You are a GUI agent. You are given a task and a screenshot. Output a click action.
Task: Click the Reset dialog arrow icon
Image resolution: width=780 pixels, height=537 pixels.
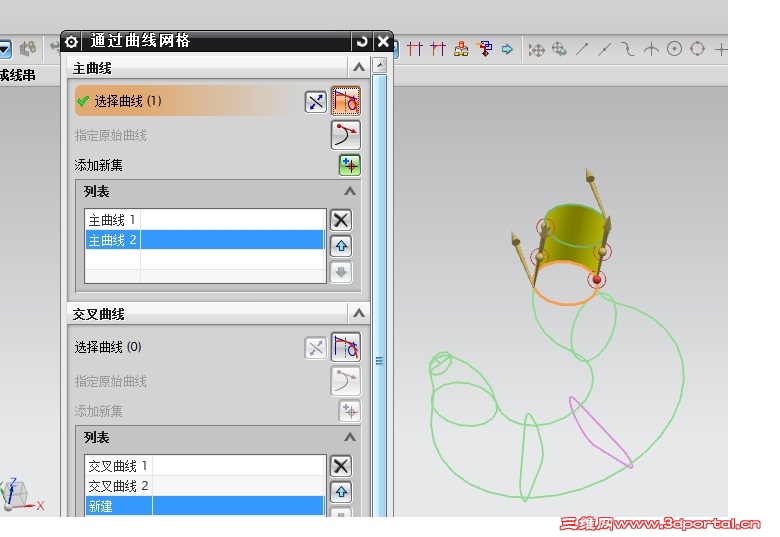(362, 41)
